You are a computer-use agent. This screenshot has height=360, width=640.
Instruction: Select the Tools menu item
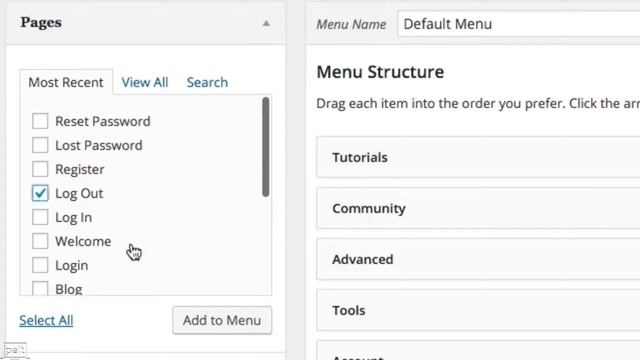[x=478, y=310]
